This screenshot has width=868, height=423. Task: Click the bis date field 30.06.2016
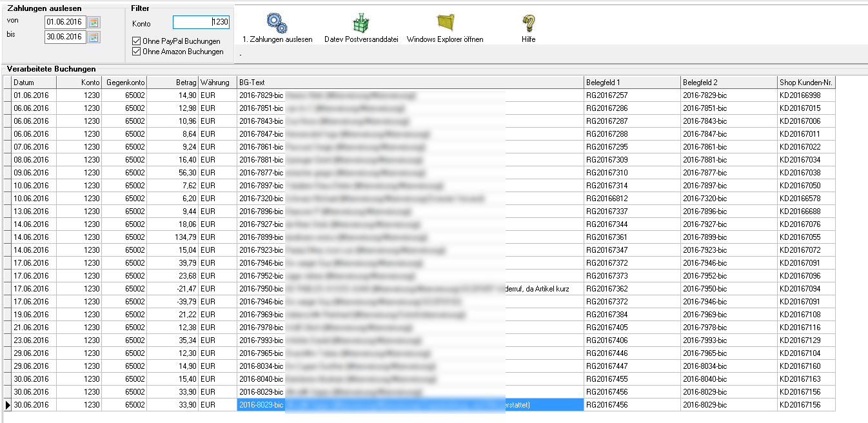click(x=64, y=37)
